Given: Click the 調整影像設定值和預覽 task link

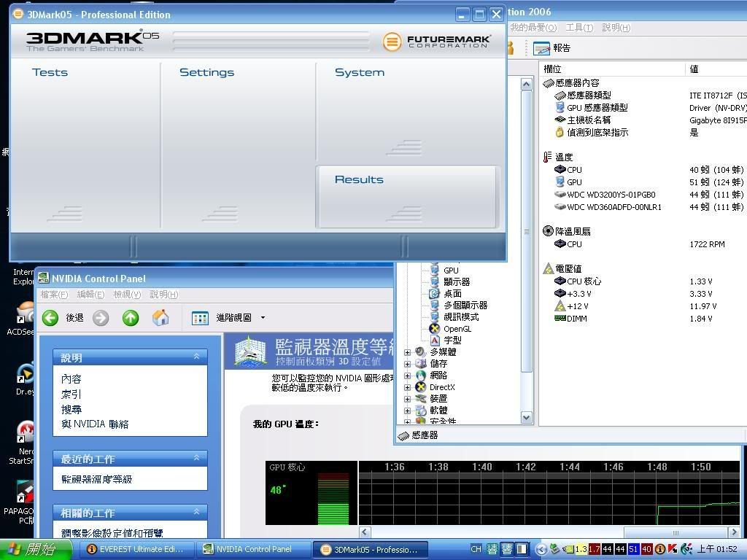Looking at the screenshot, I should (x=112, y=533).
